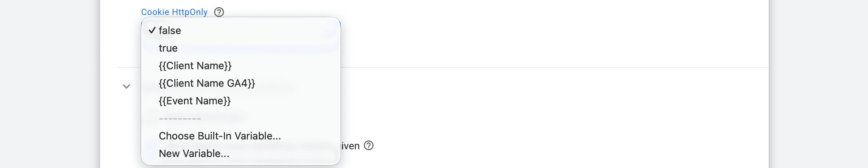The image size is (868, 168).
Task: Choose the {{Event Name}} variable
Action: pyautogui.click(x=195, y=101)
